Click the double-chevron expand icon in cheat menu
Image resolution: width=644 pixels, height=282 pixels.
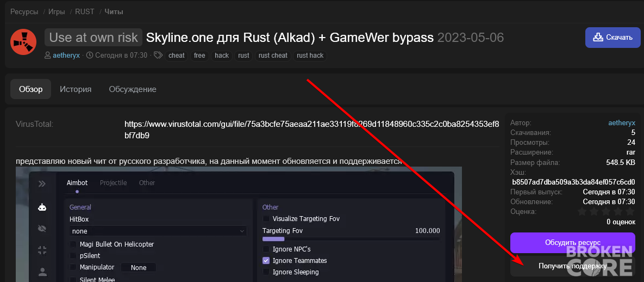42,183
